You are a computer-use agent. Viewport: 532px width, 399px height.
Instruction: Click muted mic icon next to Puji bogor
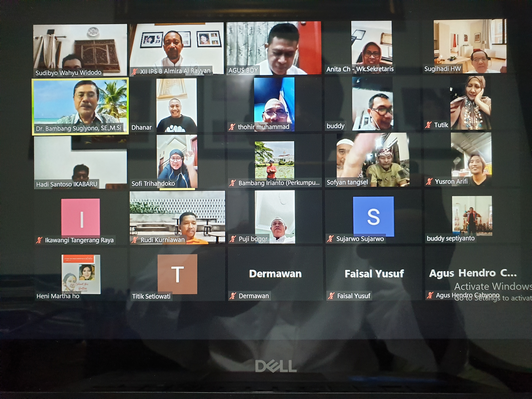click(233, 239)
